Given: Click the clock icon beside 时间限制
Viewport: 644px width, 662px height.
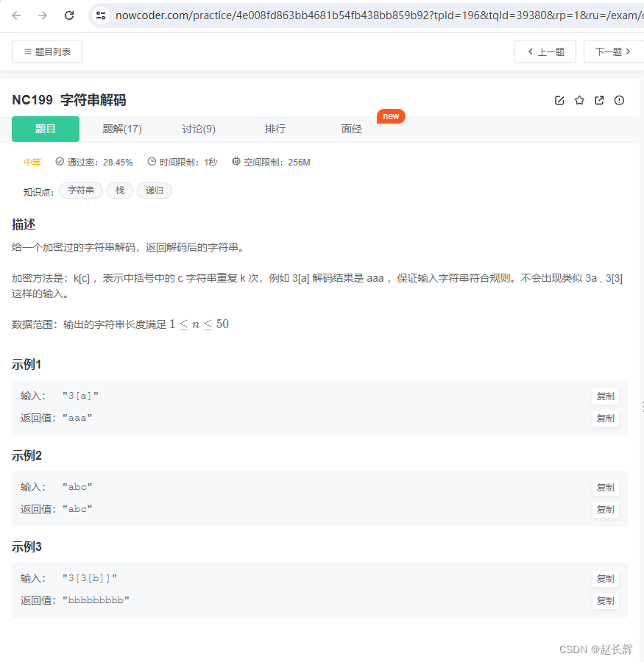Looking at the screenshot, I should click(150, 162).
